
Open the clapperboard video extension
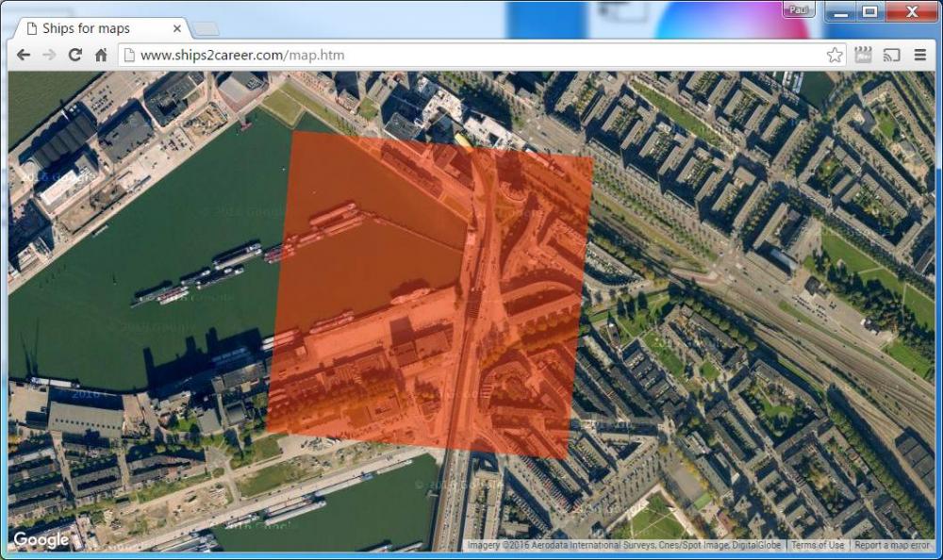(863, 55)
